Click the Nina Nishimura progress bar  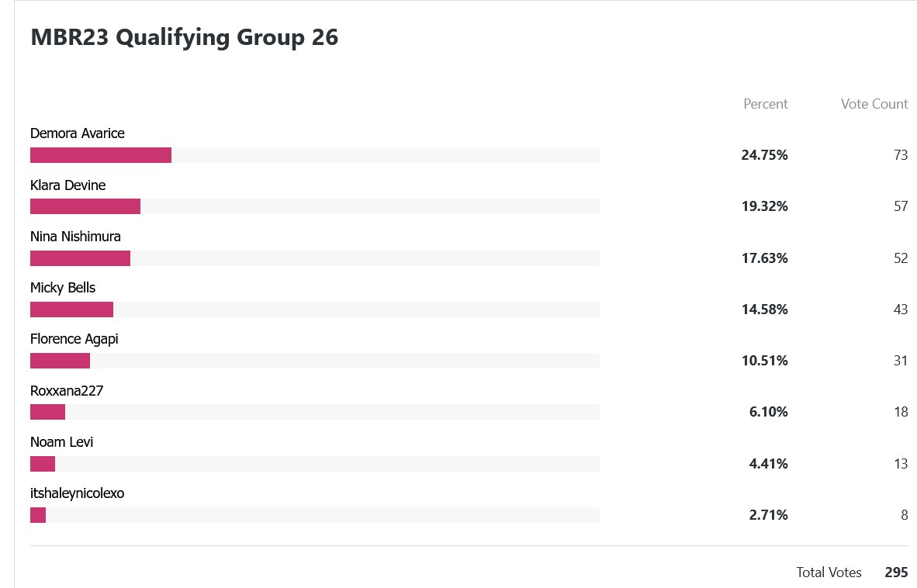pyautogui.click(x=315, y=258)
